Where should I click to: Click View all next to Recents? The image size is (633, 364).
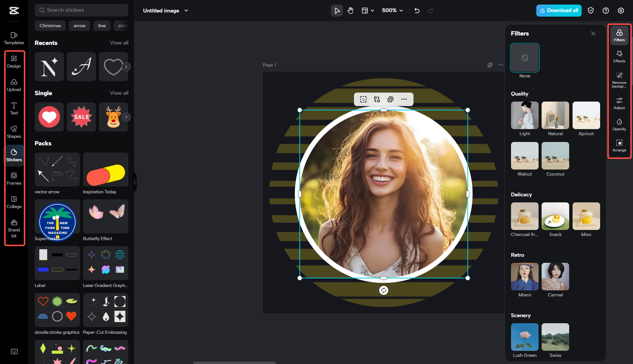click(x=119, y=43)
